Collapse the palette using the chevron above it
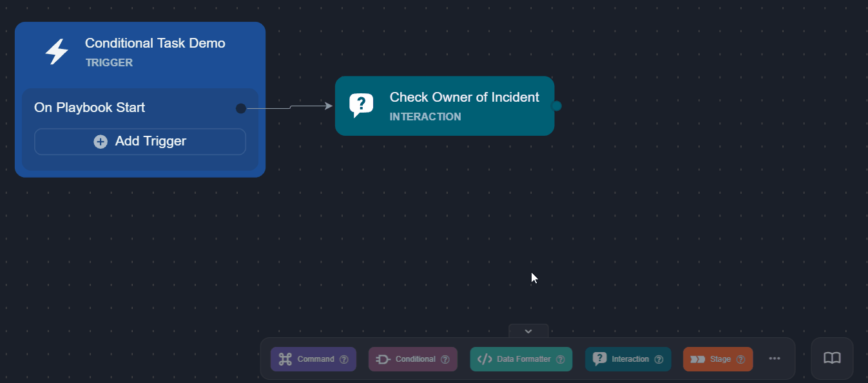 pos(528,330)
